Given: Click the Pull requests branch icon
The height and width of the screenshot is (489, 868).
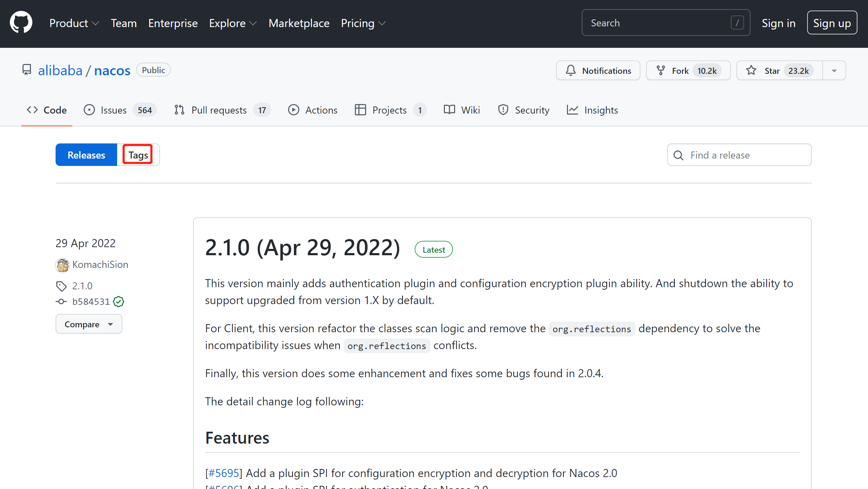Looking at the screenshot, I should [179, 110].
